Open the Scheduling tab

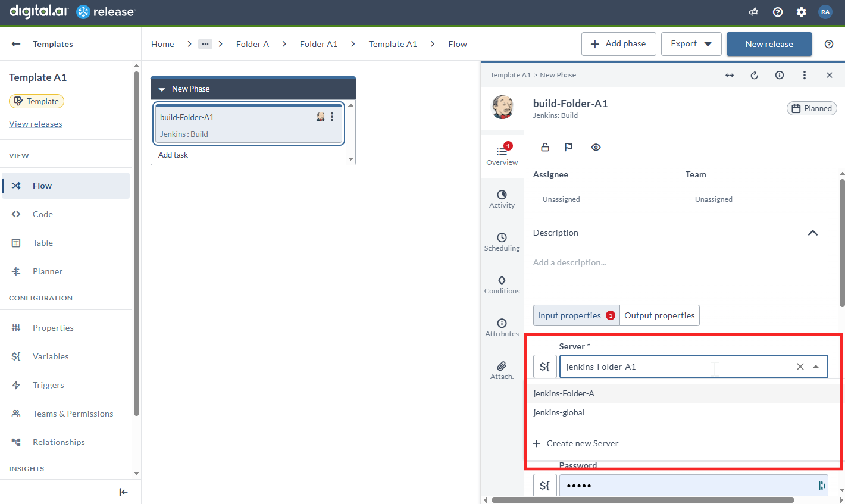pyautogui.click(x=502, y=242)
